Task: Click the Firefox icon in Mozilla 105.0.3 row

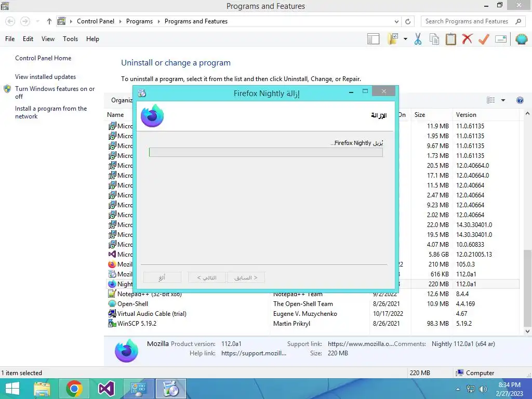Action: pos(112,264)
